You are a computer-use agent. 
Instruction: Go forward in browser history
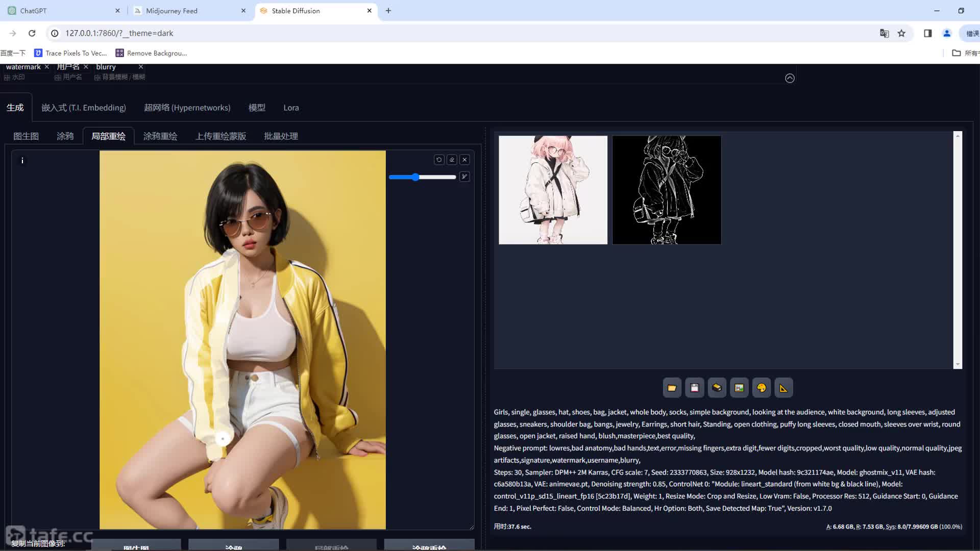click(x=13, y=33)
